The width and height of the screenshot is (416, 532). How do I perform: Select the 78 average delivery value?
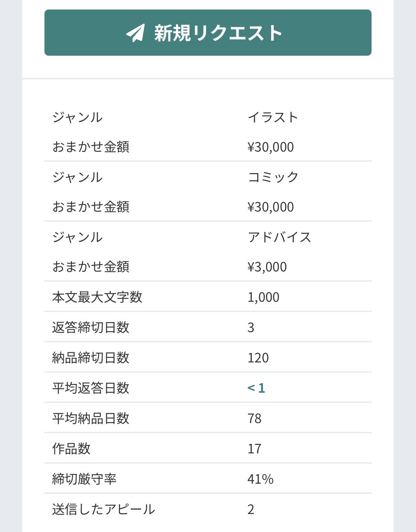click(x=254, y=418)
